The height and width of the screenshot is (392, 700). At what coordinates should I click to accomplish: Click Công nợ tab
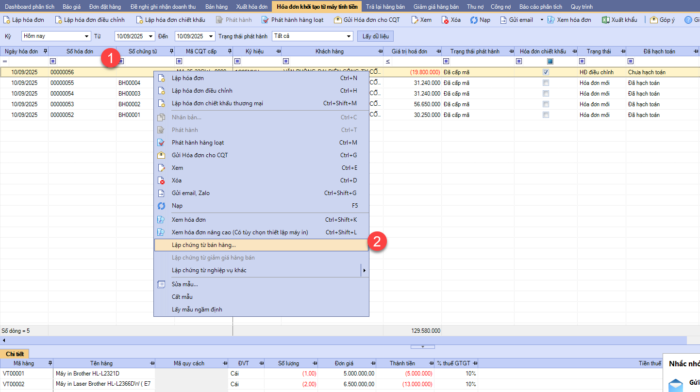pyautogui.click(x=500, y=7)
